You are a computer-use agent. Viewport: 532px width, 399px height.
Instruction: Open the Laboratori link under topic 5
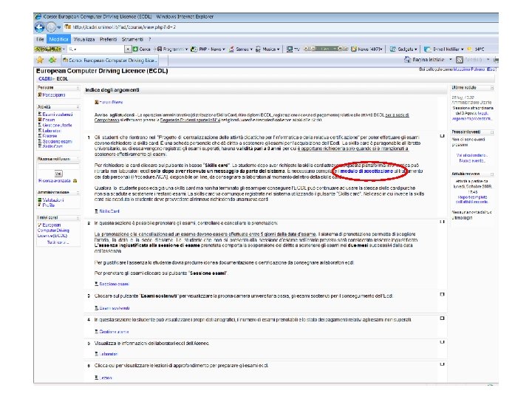click(108, 354)
